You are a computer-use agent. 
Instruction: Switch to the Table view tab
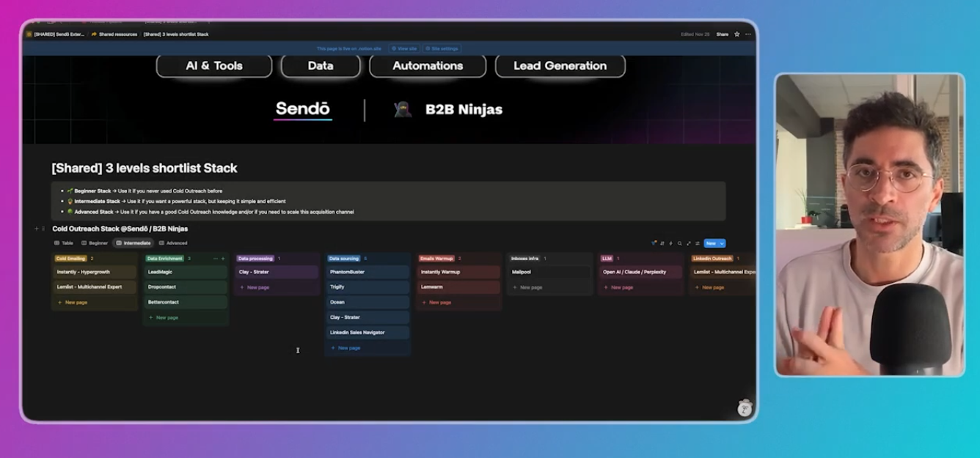pos(64,243)
